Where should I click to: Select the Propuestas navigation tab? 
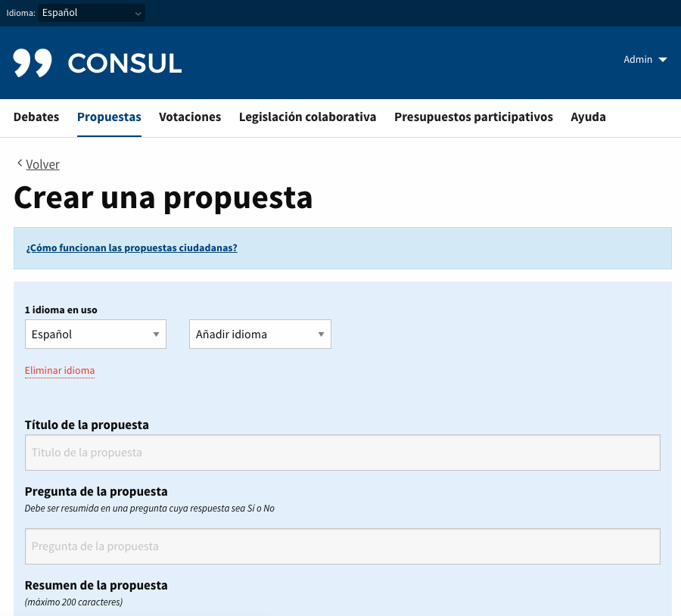tap(109, 117)
